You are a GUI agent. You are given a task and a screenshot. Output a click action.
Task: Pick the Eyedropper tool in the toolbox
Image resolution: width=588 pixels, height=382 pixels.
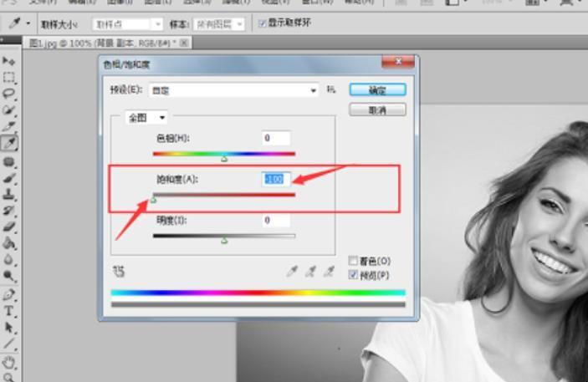[x=9, y=144]
